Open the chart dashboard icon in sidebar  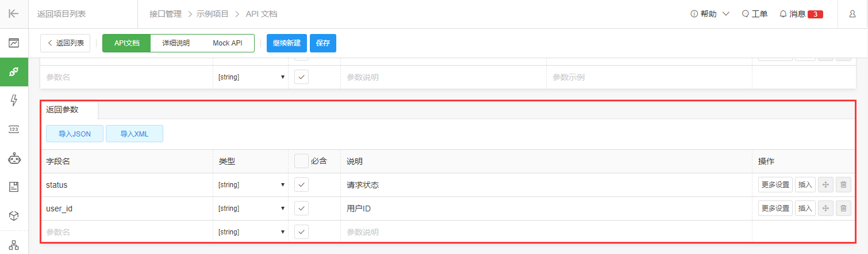pos(14,43)
